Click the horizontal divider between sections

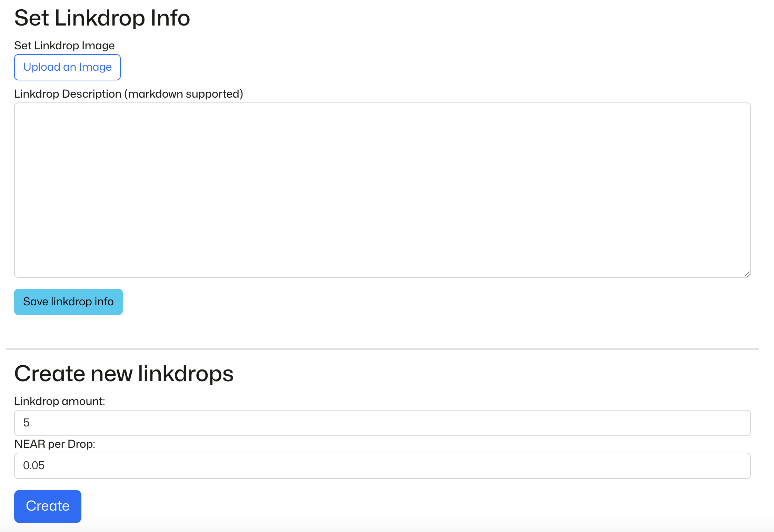tap(382, 349)
